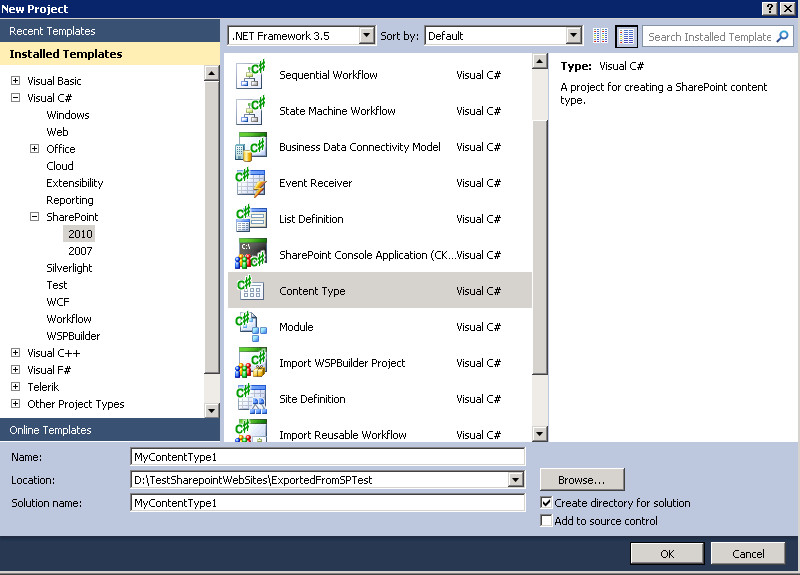The height and width of the screenshot is (575, 800).
Task: Open the Recent Templates section
Action: (110, 31)
